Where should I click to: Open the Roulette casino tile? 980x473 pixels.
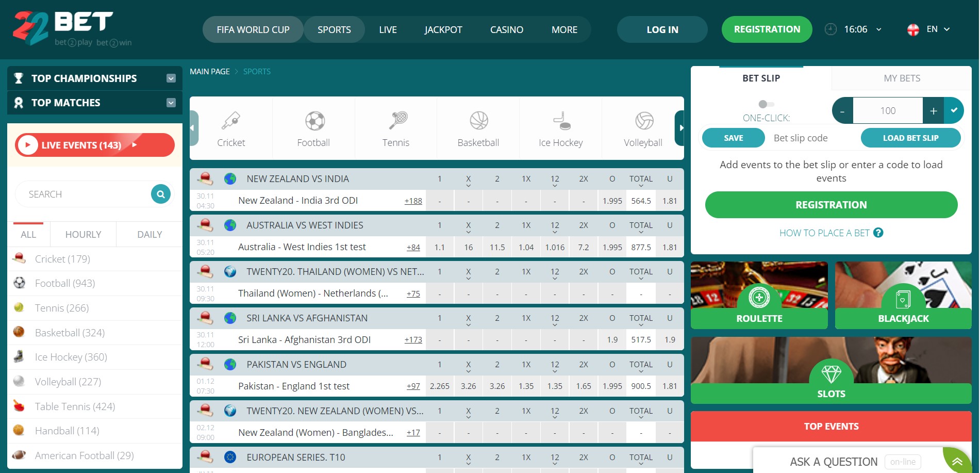[x=759, y=295]
